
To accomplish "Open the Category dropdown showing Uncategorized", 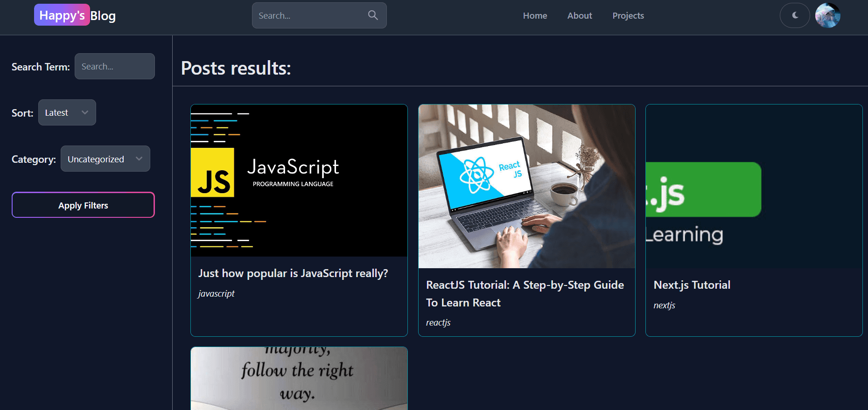I will pyautogui.click(x=105, y=159).
